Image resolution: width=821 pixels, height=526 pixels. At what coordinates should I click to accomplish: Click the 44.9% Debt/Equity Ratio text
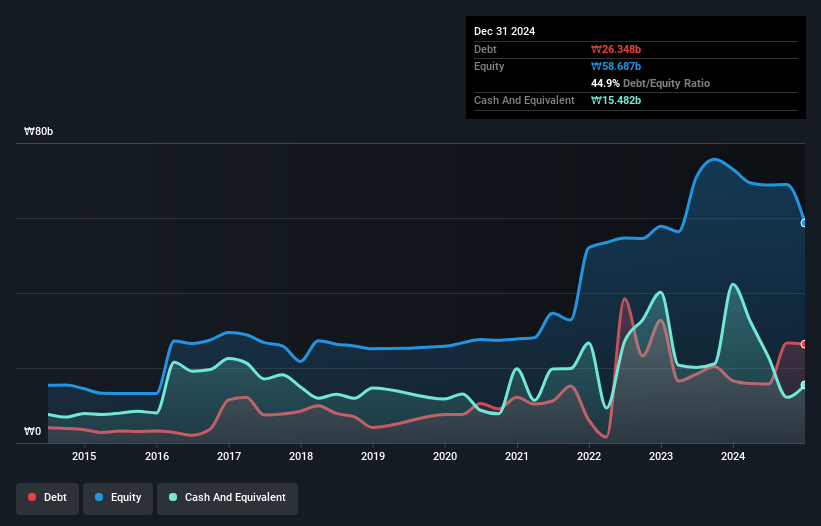[650, 83]
